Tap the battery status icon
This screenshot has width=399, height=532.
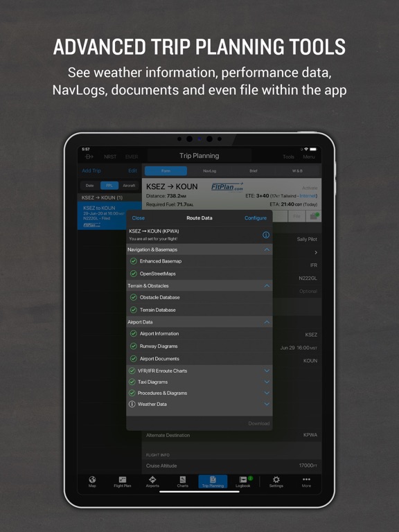[313, 150]
